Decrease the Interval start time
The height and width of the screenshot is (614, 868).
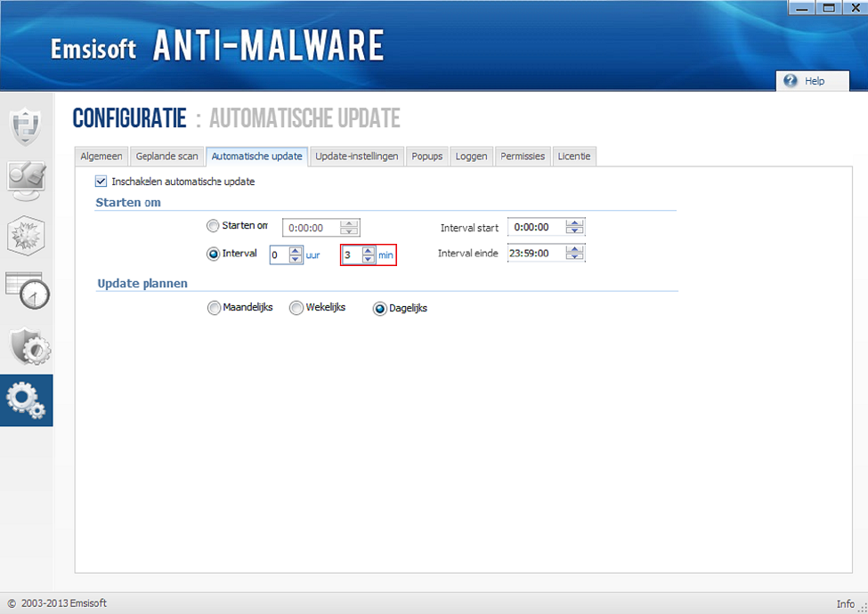(x=574, y=230)
